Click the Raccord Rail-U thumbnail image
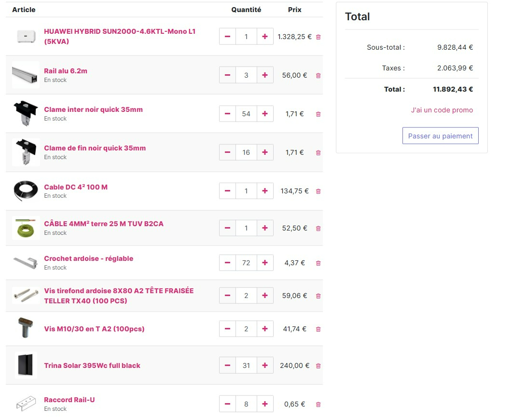The height and width of the screenshot is (420, 512). coord(26,404)
